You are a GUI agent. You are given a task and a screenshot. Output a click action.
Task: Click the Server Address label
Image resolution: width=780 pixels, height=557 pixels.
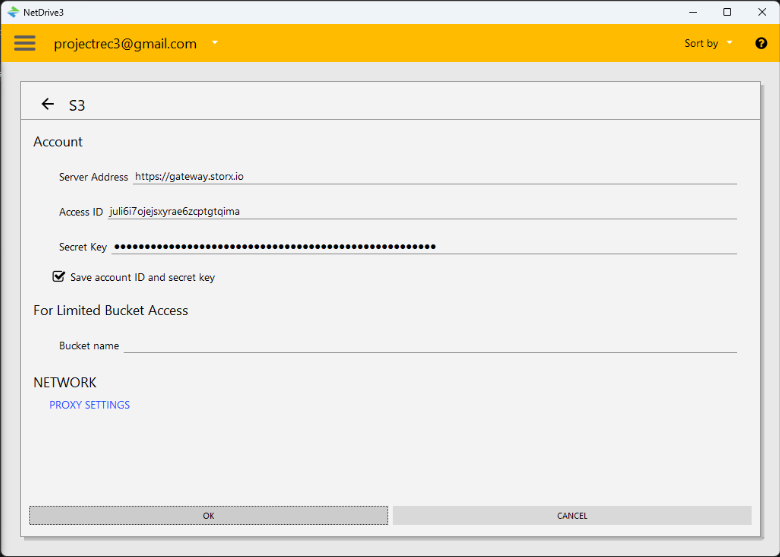pos(94,177)
